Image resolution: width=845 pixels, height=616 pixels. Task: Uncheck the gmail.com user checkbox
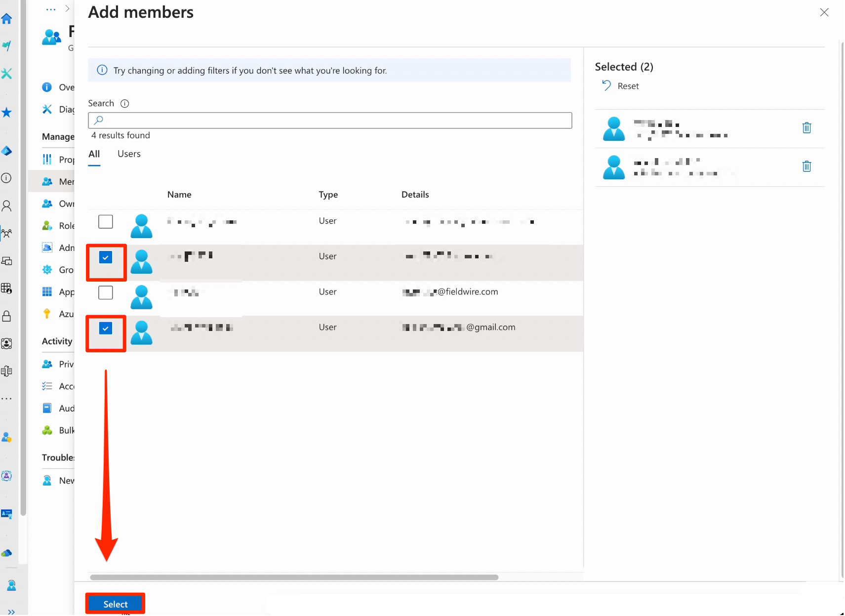tap(106, 328)
